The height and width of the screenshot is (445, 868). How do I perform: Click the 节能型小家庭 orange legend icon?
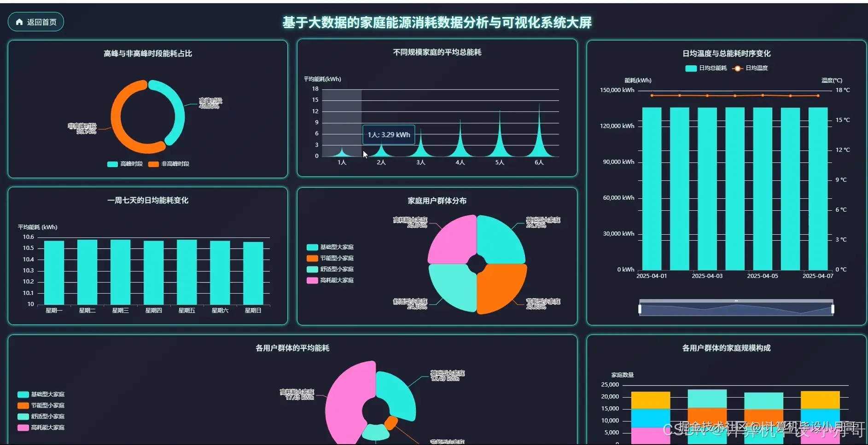[x=311, y=258]
